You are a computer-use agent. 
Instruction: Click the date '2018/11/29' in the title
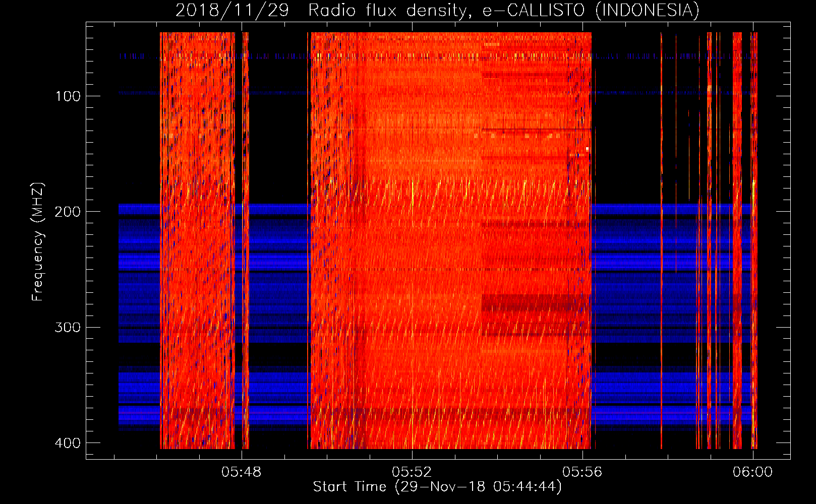[232, 10]
